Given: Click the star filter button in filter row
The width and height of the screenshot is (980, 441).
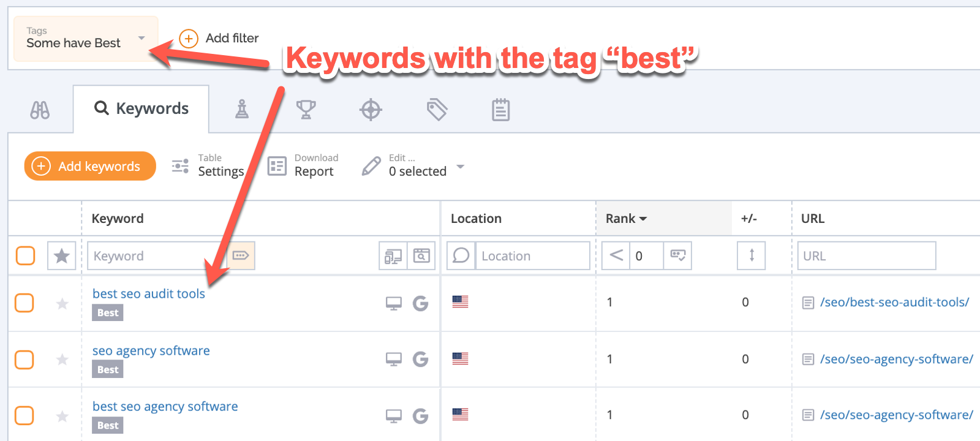Looking at the screenshot, I should click(61, 255).
